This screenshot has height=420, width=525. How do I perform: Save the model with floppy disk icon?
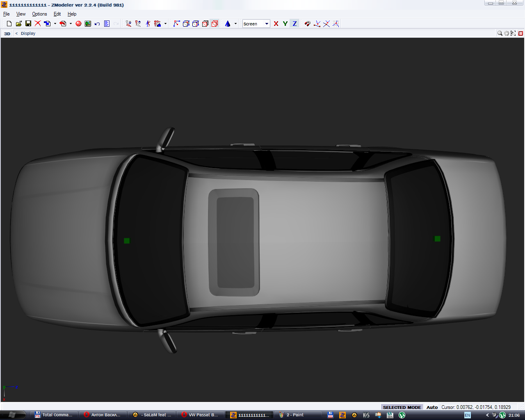(x=28, y=24)
